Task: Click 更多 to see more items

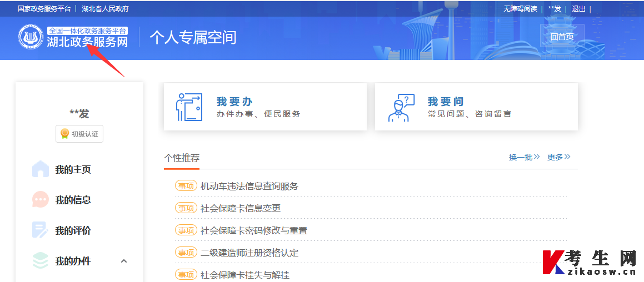Action: pyautogui.click(x=558, y=157)
